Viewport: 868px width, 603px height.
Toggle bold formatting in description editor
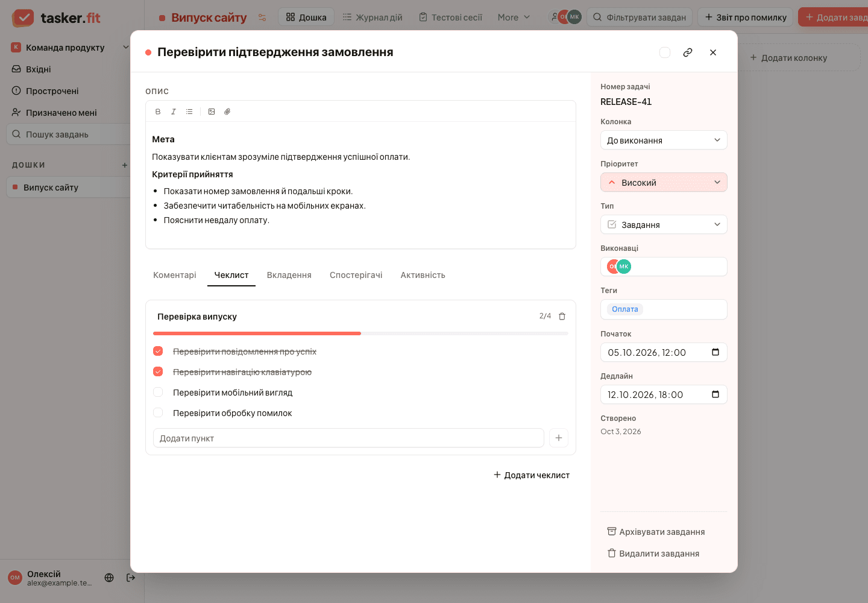click(158, 112)
